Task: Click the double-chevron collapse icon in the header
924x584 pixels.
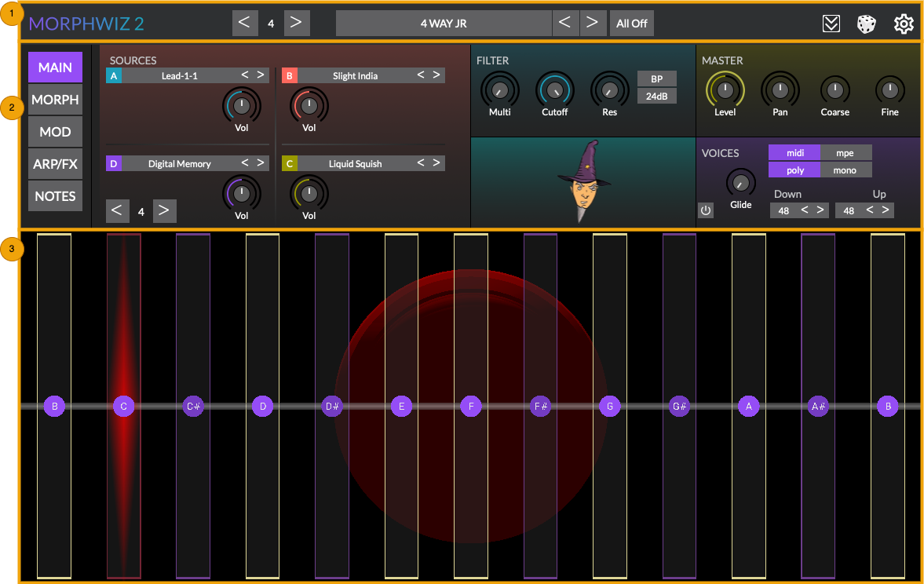Action: coord(832,24)
